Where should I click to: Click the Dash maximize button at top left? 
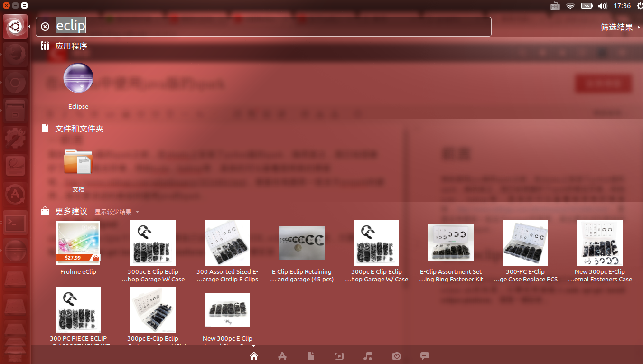pos(24,6)
